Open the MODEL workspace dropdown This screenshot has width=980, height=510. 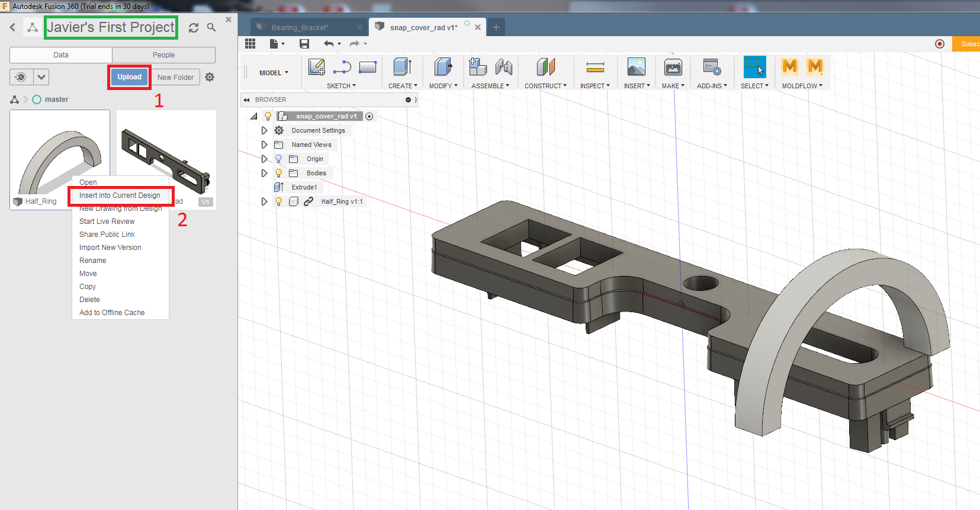[274, 73]
